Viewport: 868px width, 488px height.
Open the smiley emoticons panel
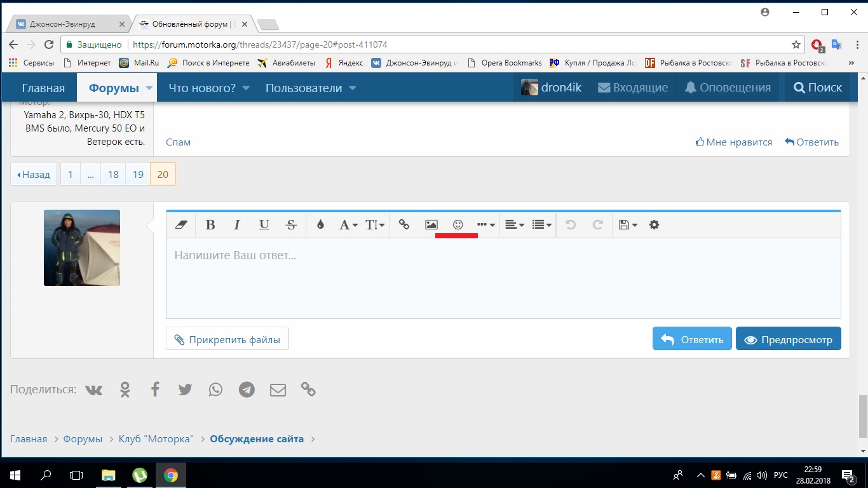pyautogui.click(x=458, y=225)
